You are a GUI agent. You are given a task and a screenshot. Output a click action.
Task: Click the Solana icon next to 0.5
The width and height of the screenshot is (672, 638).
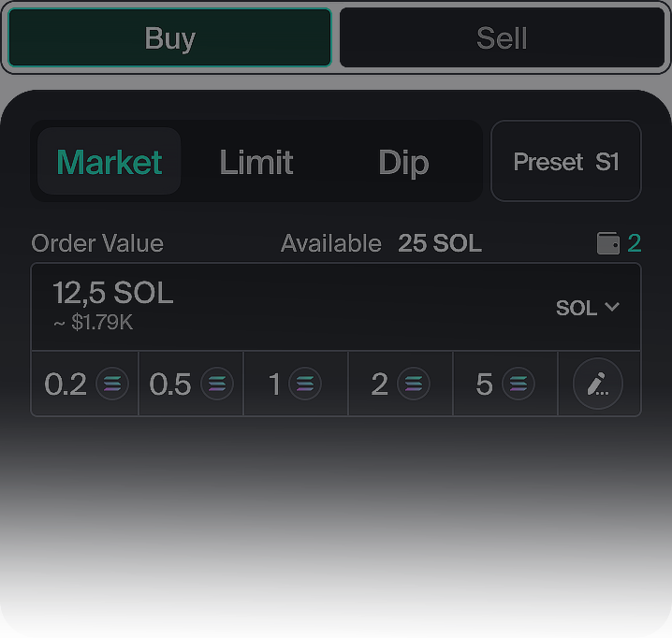pos(217,384)
